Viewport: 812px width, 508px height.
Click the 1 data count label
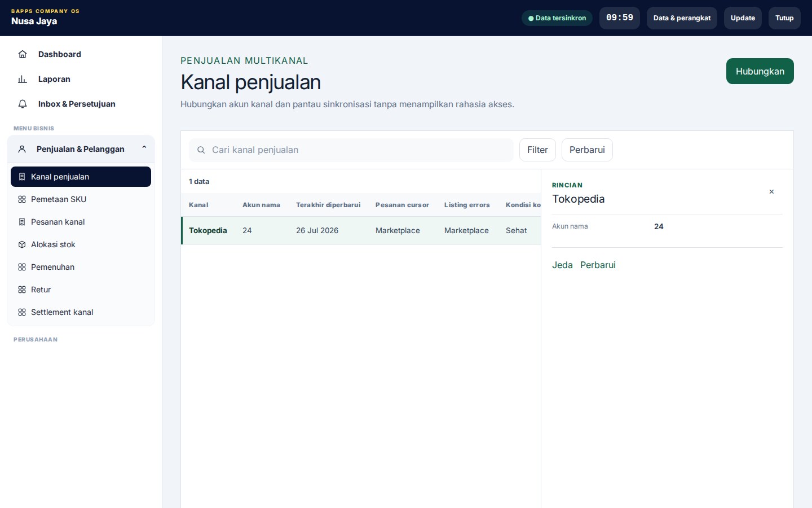point(199,182)
